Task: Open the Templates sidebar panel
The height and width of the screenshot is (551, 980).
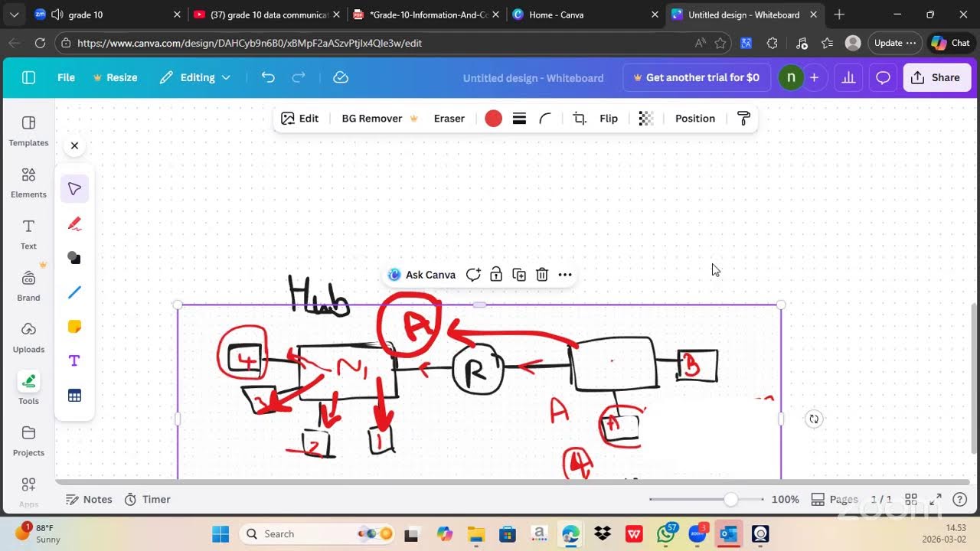Action: (28, 131)
